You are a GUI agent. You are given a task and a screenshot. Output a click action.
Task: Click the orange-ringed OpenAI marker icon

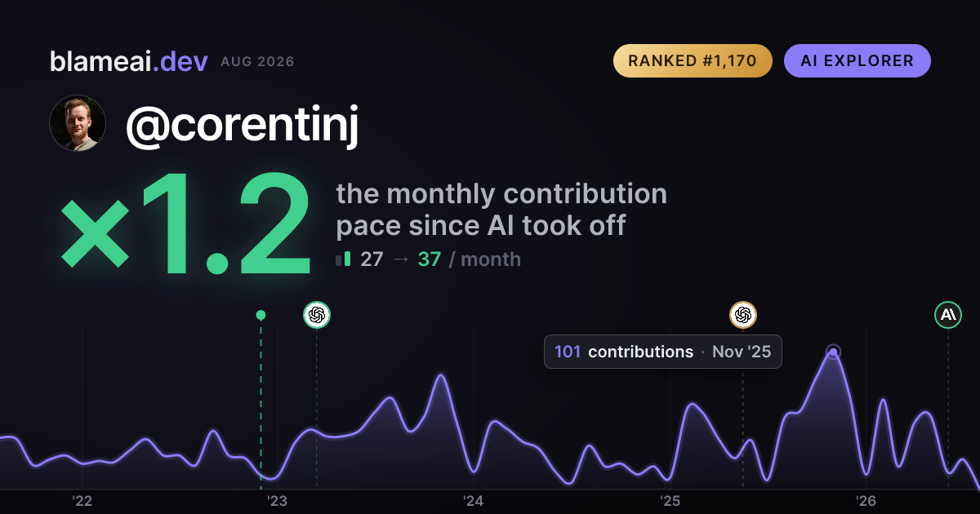742,314
